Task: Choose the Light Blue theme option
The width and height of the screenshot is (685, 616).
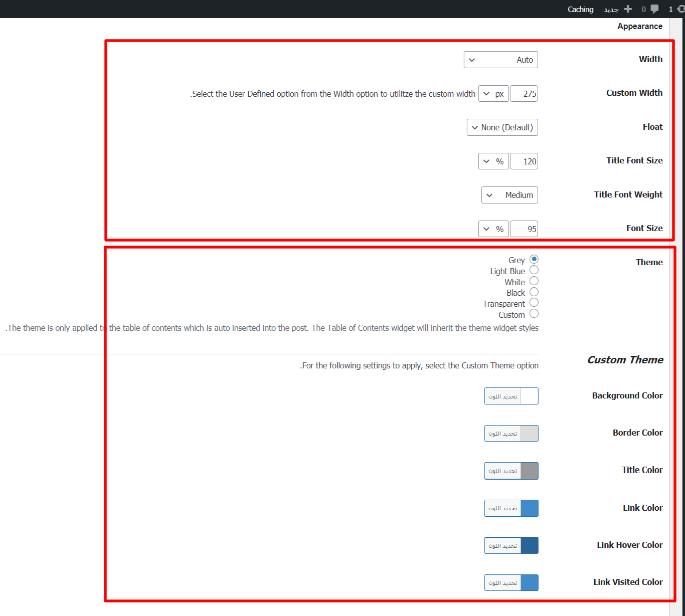Action: 534,270
